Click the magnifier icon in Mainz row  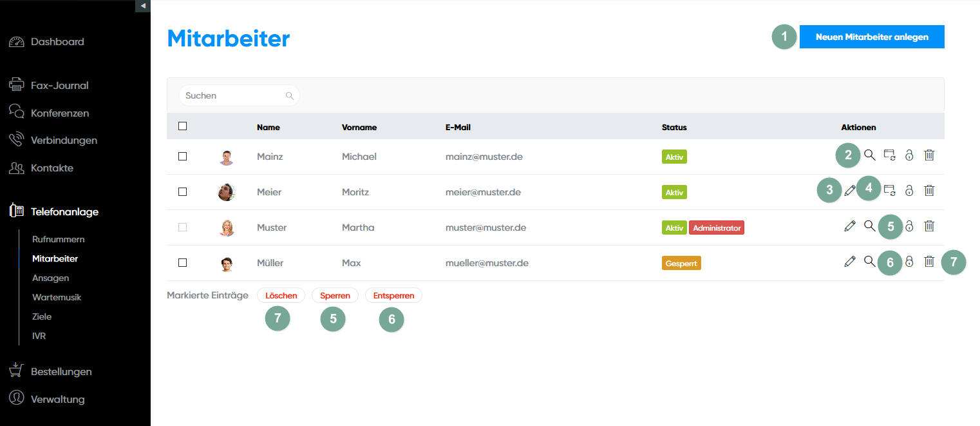(870, 155)
